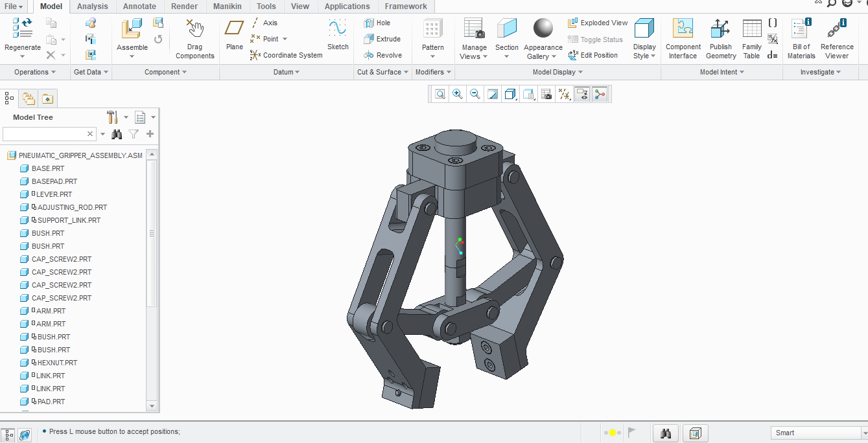The width and height of the screenshot is (868, 443).
Task: Click Zoom In in graphics toolbar
Action: (458, 95)
